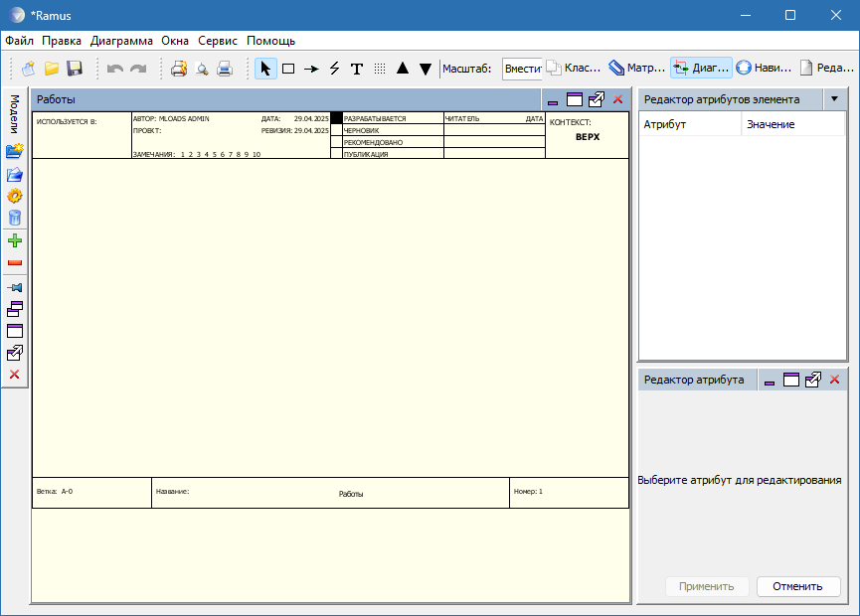
Task: Click maximize panel icon in sidebar
Action: point(15,331)
